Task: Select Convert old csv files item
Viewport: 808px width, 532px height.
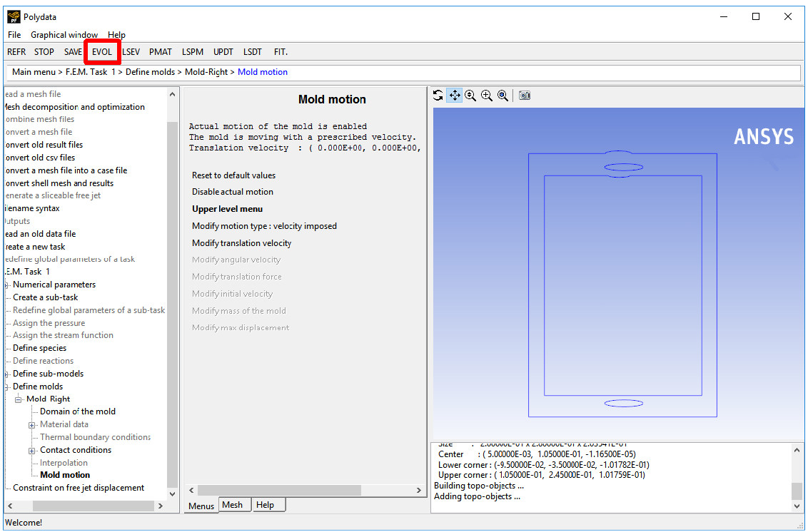Action: [40, 158]
